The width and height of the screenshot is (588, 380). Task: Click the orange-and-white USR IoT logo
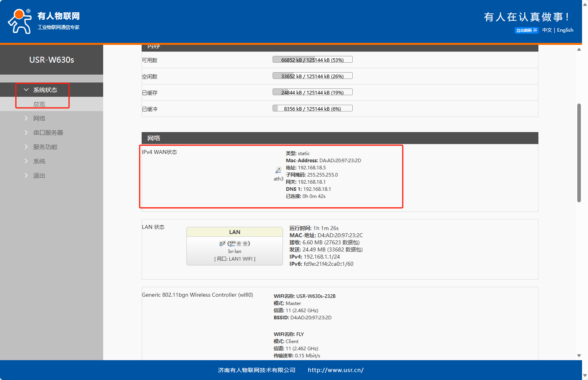(20, 21)
